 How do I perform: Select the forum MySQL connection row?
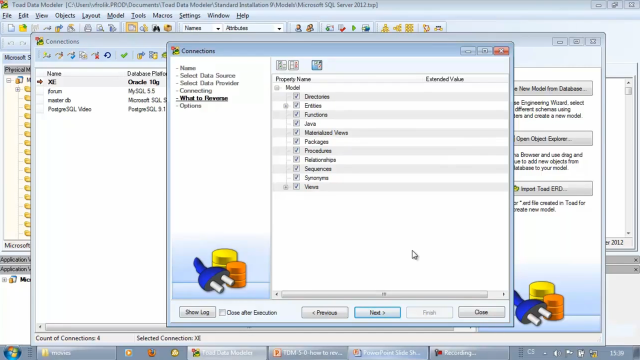point(102,91)
